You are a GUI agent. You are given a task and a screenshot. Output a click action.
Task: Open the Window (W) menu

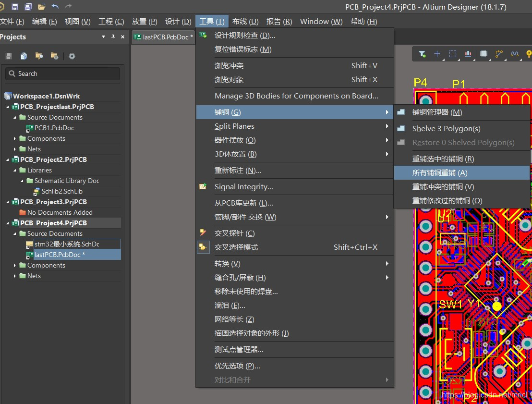click(x=321, y=22)
